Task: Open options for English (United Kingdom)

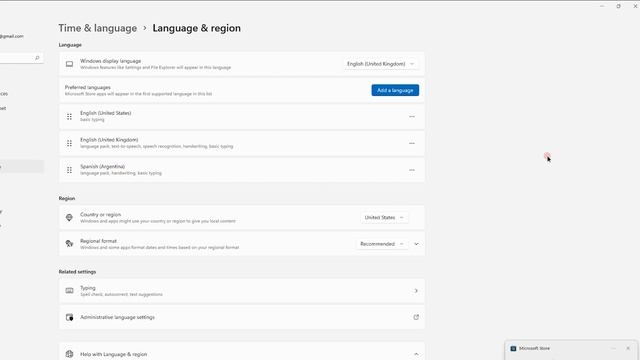Action: (x=412, y=143)
